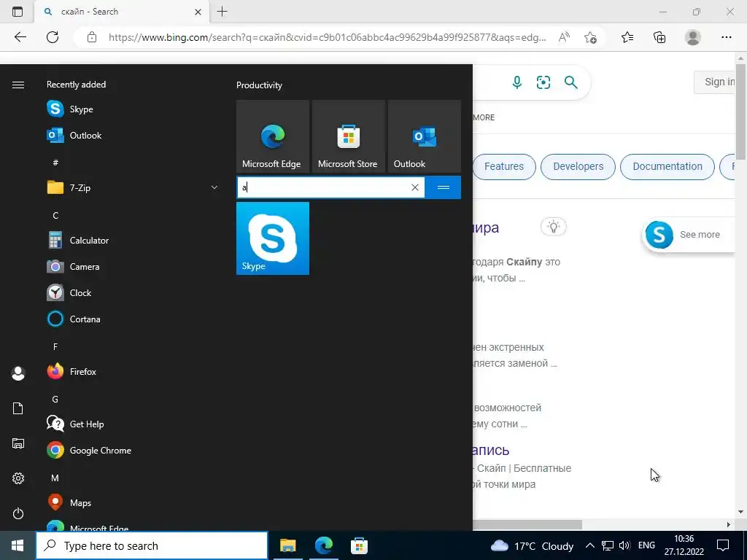Click the taskbar search box
Viewport: 747px width, 560px height.
[x=152, y=545]
